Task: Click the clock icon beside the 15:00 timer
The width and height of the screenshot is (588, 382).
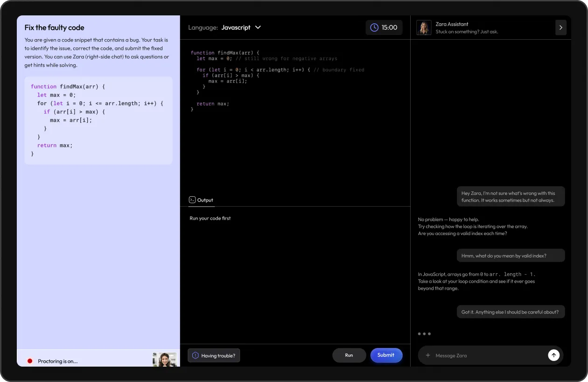Action: tap(374, 28)
